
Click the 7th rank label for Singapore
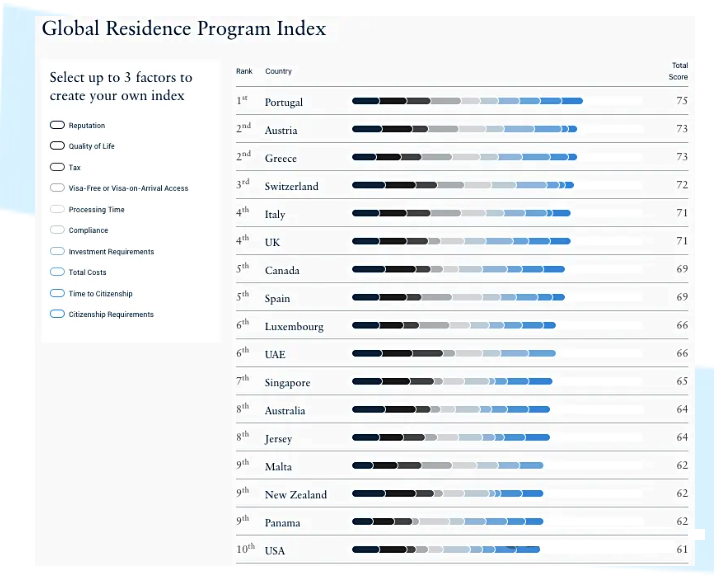[x=243, y=380]
